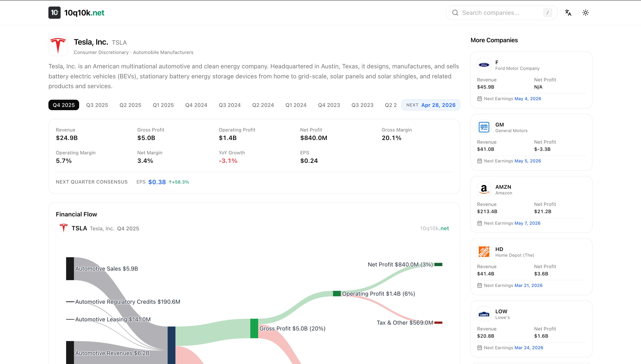
Task: Click Lowe's logo in the sidebar
Action: [484, 314]
